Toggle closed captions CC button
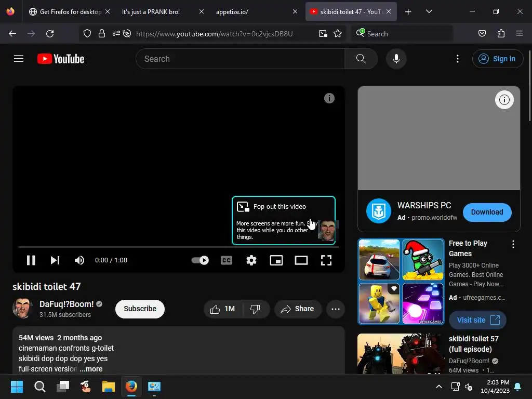532x399 pixels. click(x=227, y=260)
